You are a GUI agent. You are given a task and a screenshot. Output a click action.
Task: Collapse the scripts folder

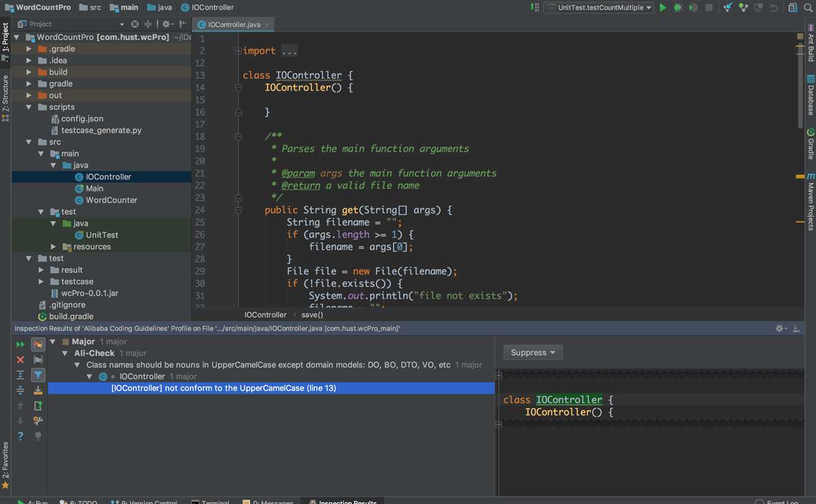tap(29, 107)
